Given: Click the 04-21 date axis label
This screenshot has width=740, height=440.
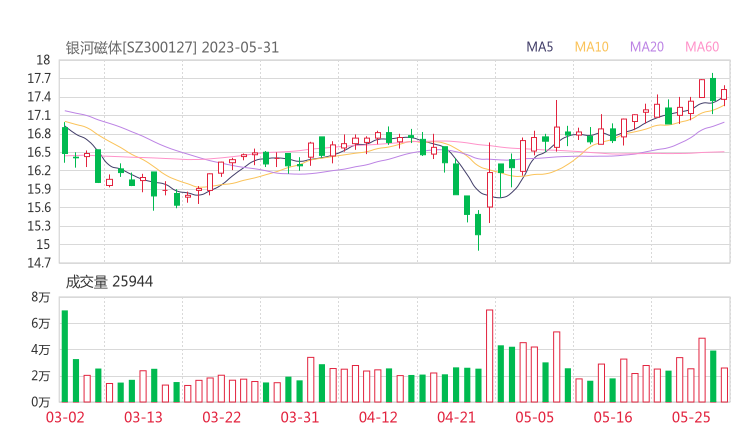Looking at the screenshot, I should [456, 417].
